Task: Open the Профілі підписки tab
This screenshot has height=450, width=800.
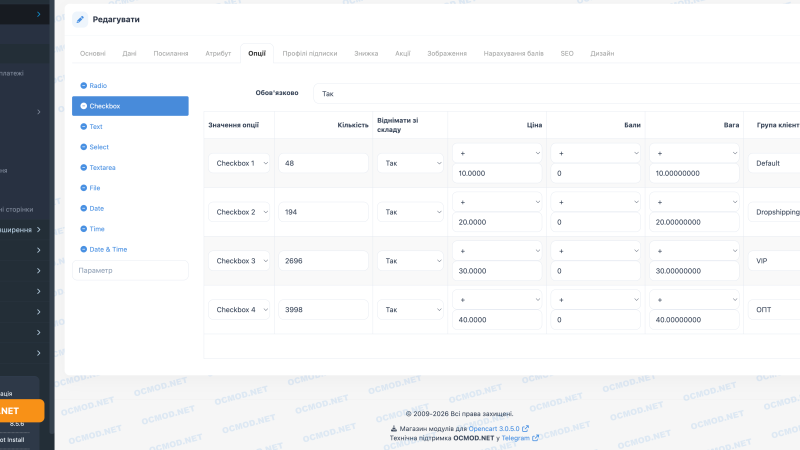Action: 310,53
